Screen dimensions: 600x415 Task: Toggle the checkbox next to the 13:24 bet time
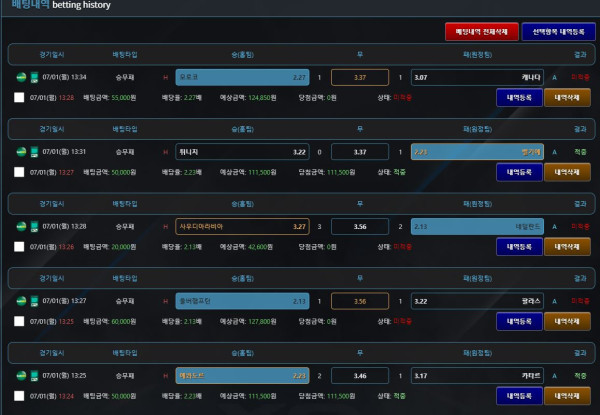point(19,396)
